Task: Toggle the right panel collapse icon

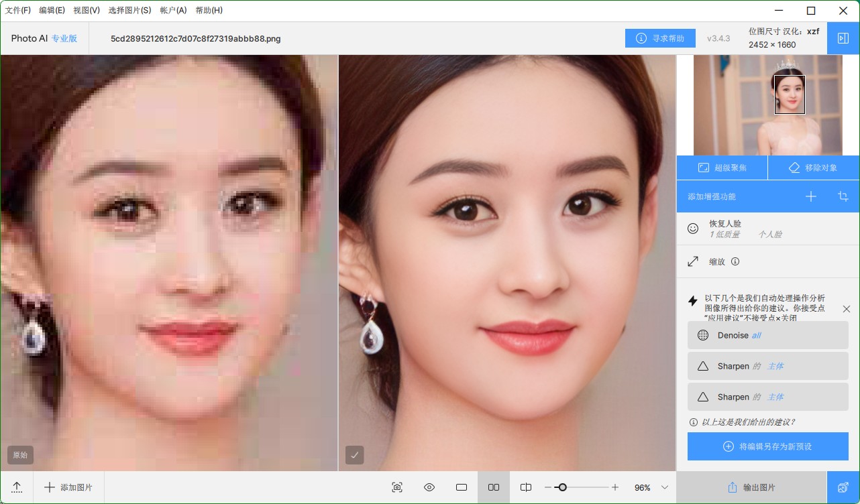Action: pyautogui.click(x=843, y=38)
